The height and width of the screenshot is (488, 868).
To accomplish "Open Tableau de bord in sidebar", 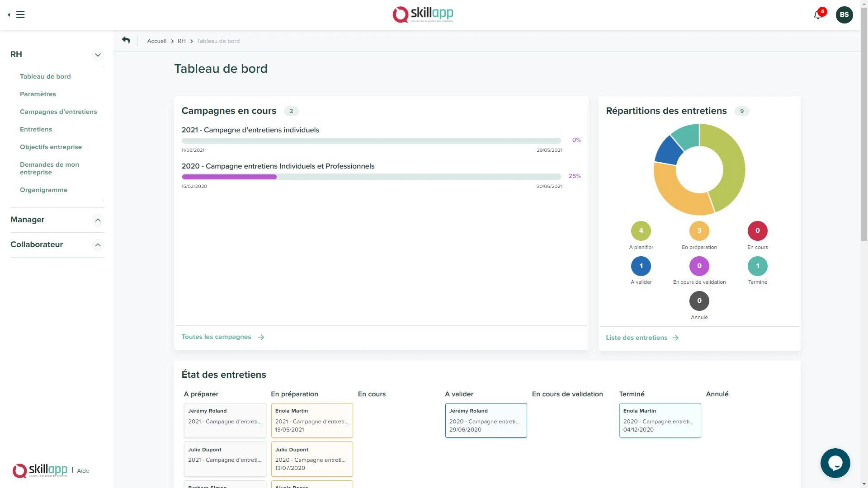I will pos(45,76).
